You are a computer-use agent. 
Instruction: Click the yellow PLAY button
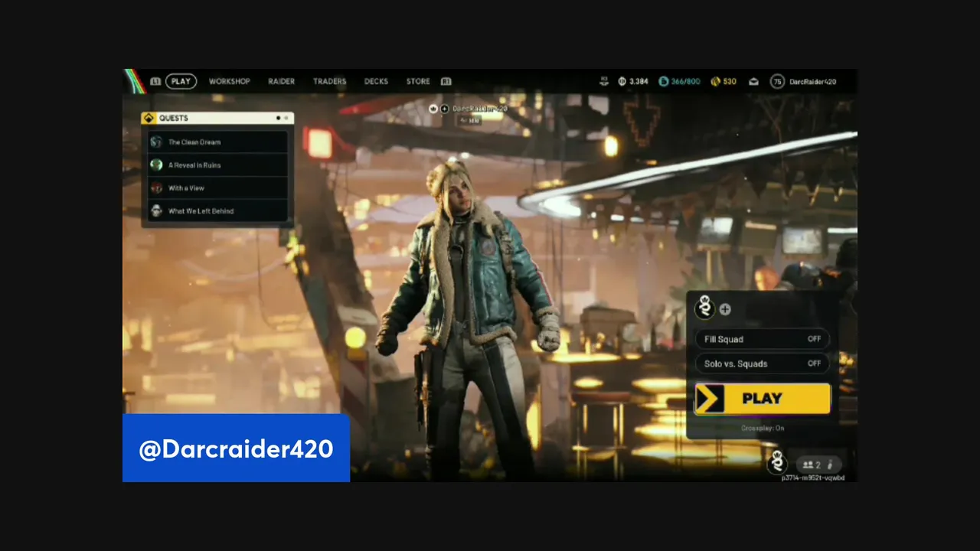pyautogui.click(x=762, y=399)
